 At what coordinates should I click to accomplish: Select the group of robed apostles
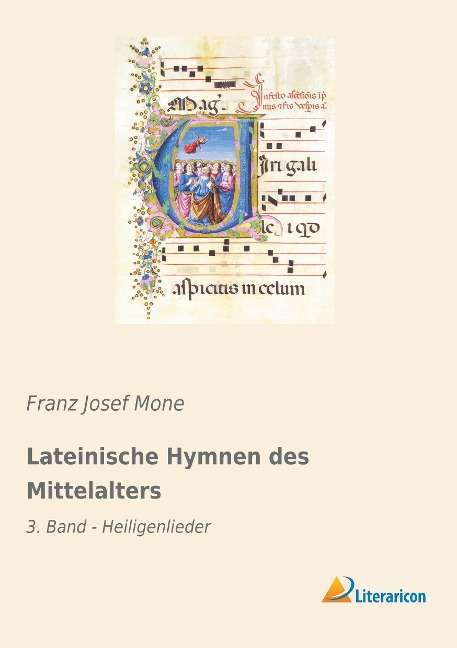pyautogui.click(x=203, y=191)
